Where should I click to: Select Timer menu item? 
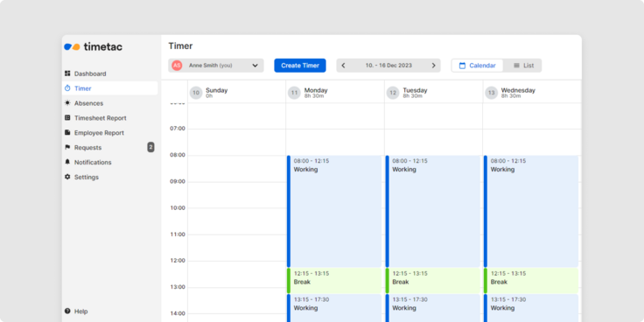coord(110,88)
